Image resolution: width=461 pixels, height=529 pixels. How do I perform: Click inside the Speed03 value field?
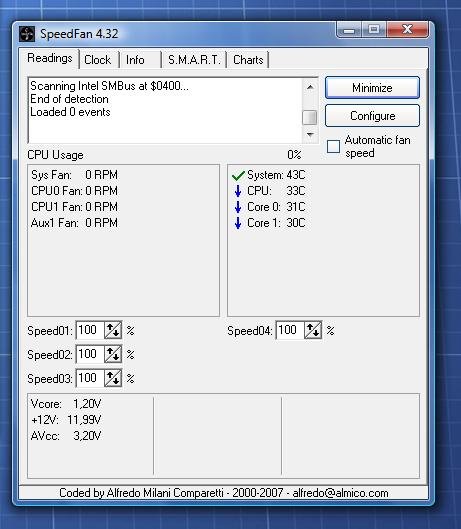coord(90,378)
